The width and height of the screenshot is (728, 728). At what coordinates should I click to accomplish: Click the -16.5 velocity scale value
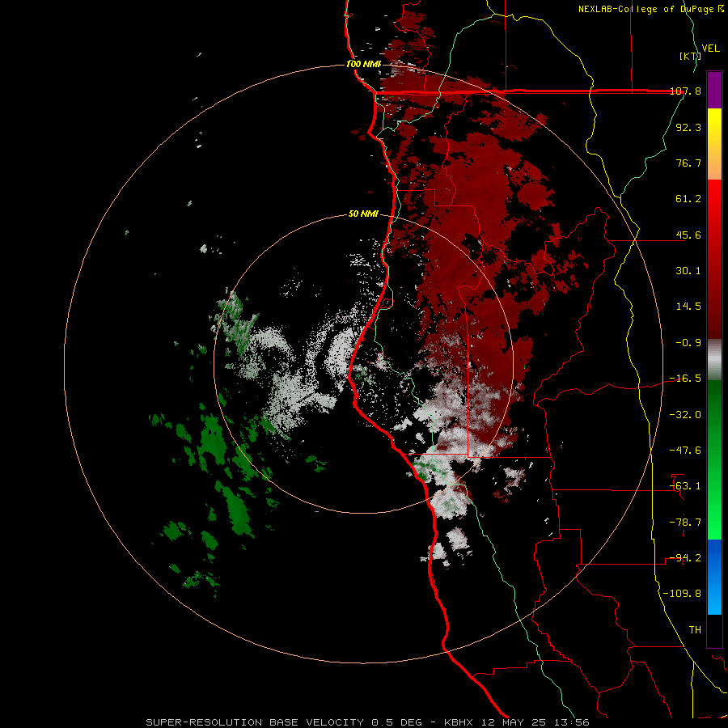(x=685, y=379)
